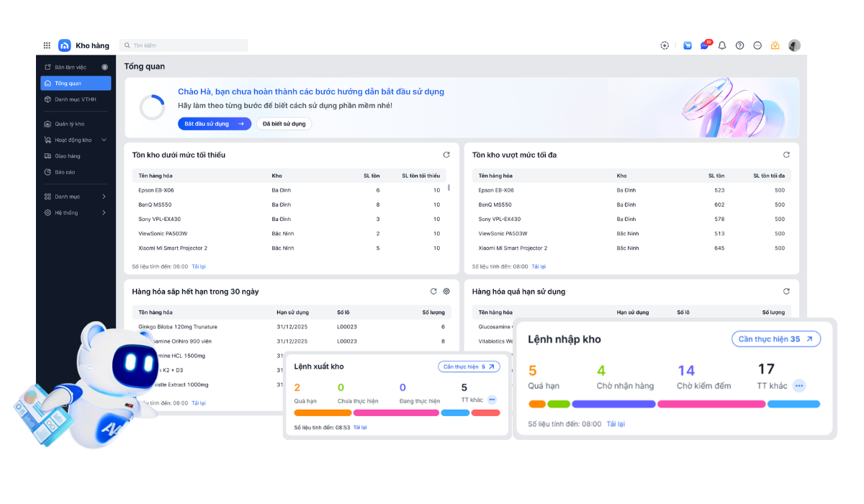Image resolution: width=864 pixels, height=504 pixels.
Task: Expand the Hệ thống sidebar section
Action: coord(104,213)
